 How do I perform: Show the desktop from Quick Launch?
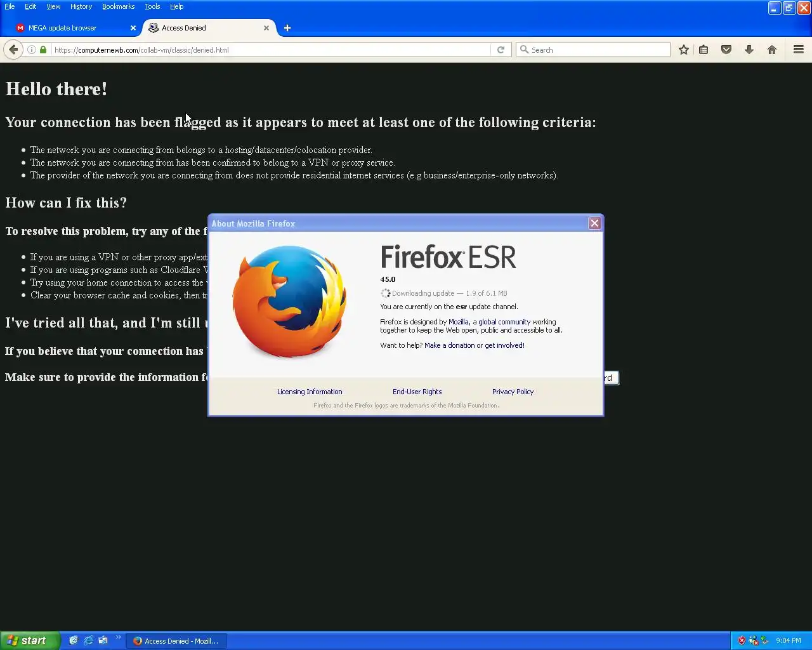click(74, 640)
